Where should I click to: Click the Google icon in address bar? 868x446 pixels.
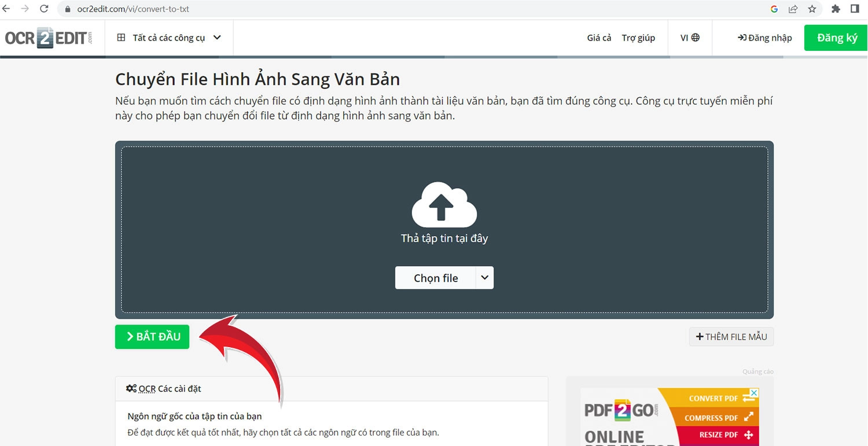coord(774,9)
